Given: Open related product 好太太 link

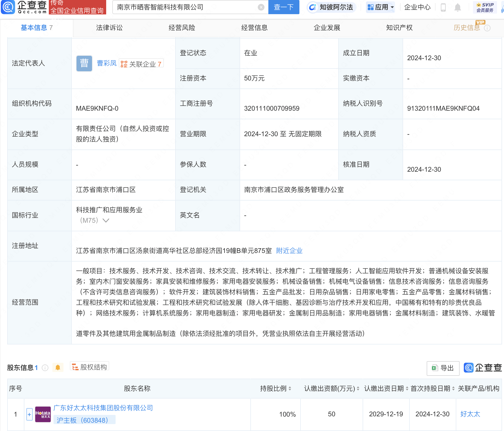Looking at the screenshot, I should coord(470,414).
